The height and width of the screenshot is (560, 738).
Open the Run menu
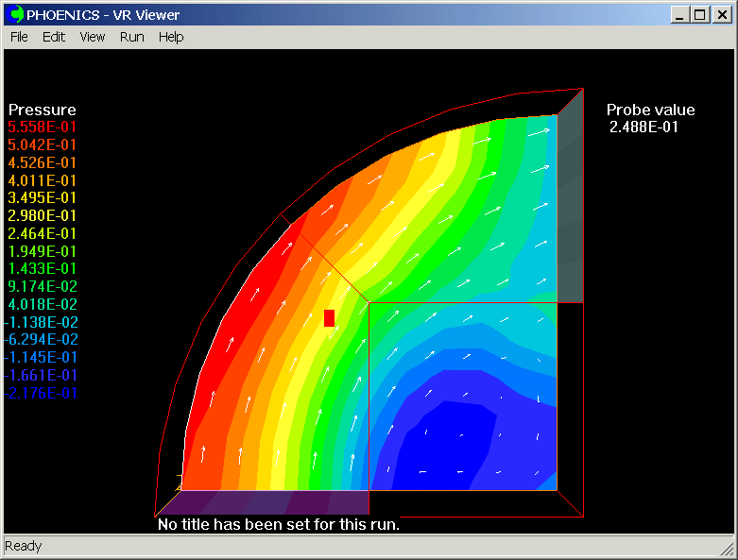132,37
